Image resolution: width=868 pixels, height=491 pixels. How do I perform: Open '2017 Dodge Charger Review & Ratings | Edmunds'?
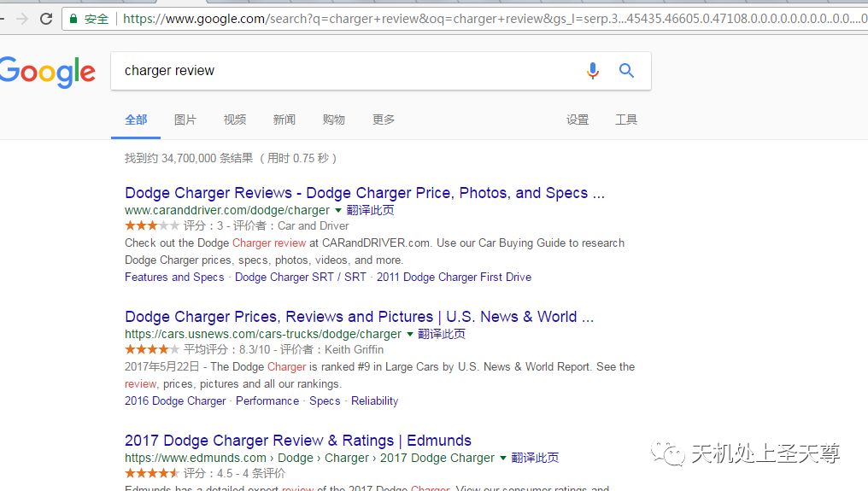point(298,441)
